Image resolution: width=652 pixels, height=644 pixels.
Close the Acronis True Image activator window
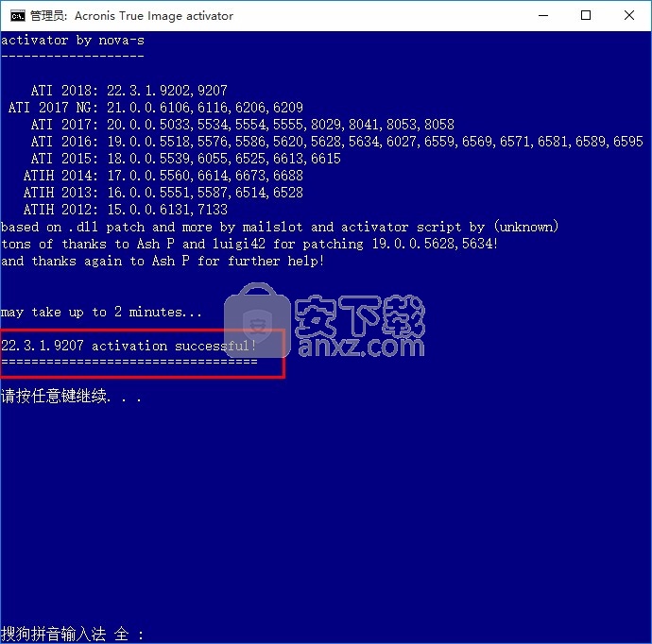click(x=629, y=16)
